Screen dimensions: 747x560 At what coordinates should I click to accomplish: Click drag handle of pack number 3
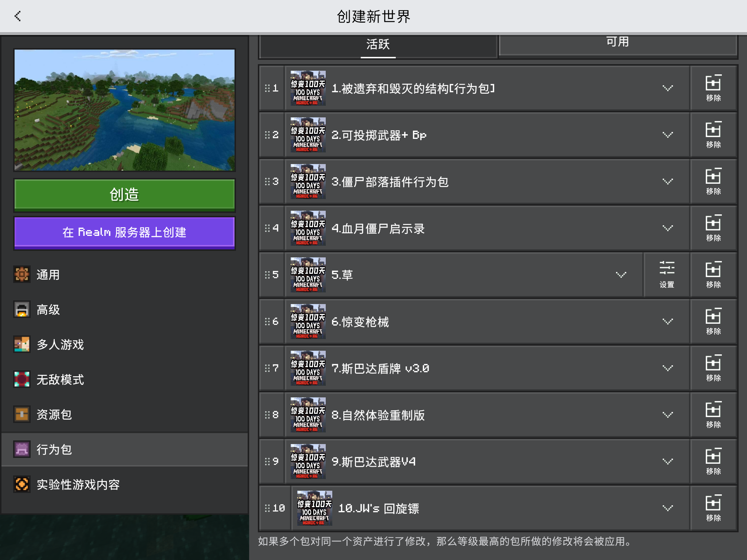click(x=267, y=182)
